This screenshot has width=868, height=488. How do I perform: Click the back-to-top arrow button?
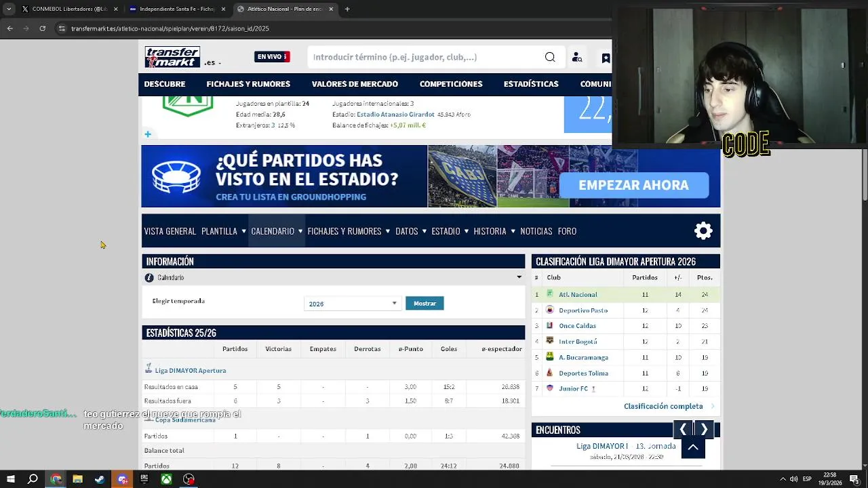tap(693, 447)
